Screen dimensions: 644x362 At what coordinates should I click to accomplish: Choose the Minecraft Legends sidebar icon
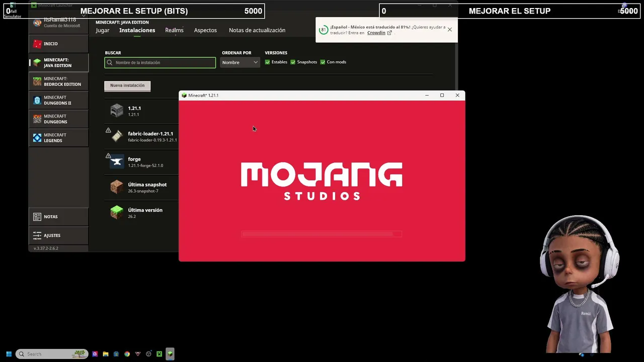(37, 138)
